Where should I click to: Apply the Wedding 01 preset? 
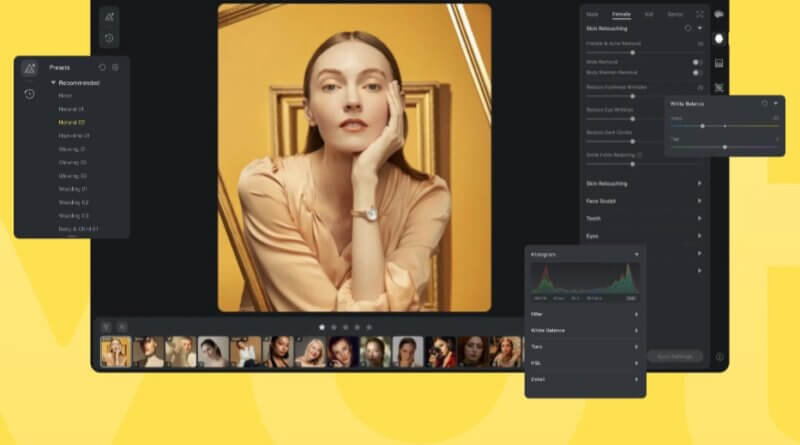(x=73, y=189)
